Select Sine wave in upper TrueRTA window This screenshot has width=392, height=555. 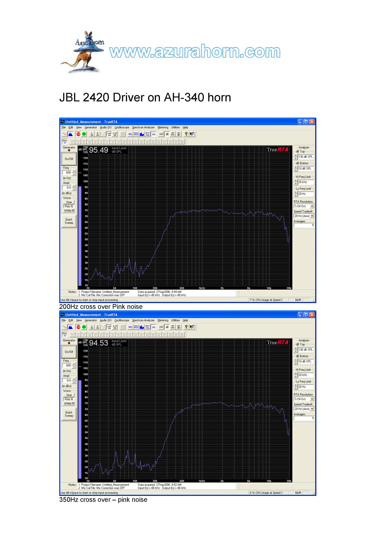click(x=69, y=202)
